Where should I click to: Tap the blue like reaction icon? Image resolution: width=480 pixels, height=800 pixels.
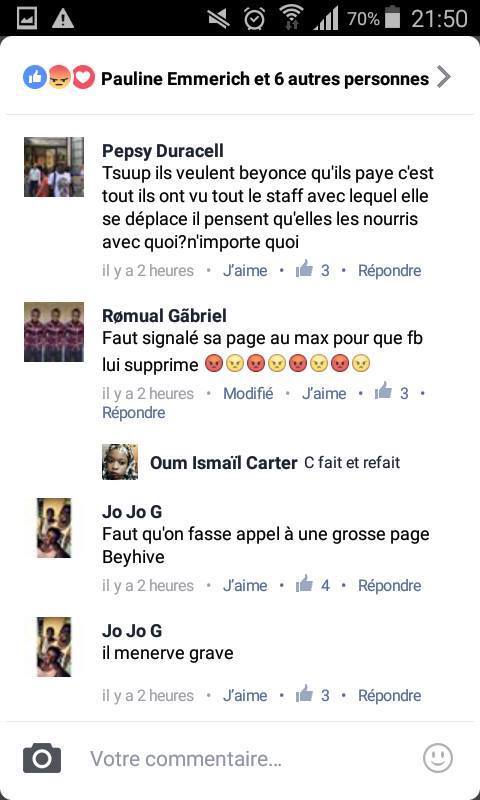(35, 78)
